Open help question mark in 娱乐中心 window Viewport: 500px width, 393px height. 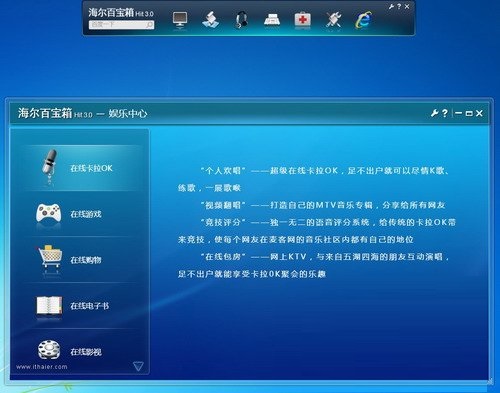pos(445,113)
